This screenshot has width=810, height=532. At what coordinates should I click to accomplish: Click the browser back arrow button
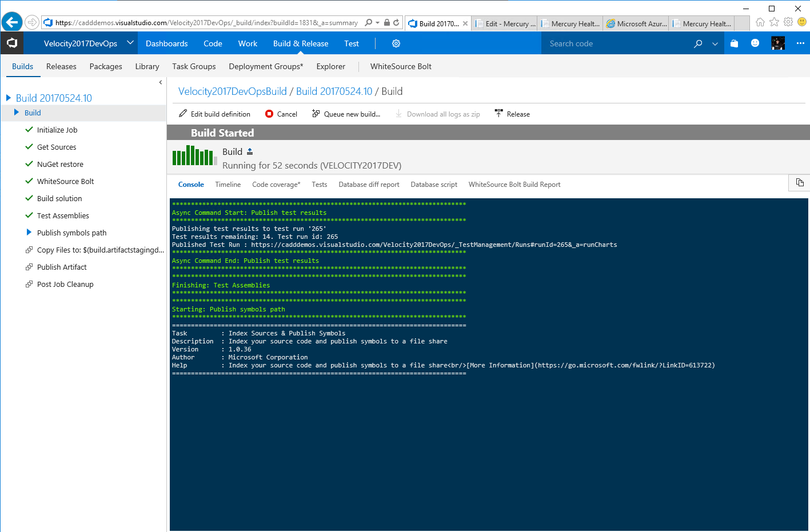[12, 22]
